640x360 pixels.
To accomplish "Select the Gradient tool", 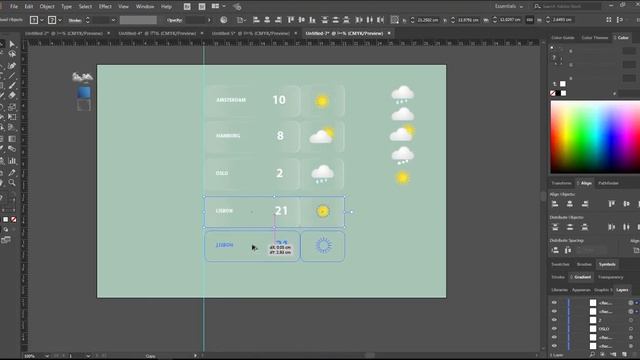I will [12, 139].
